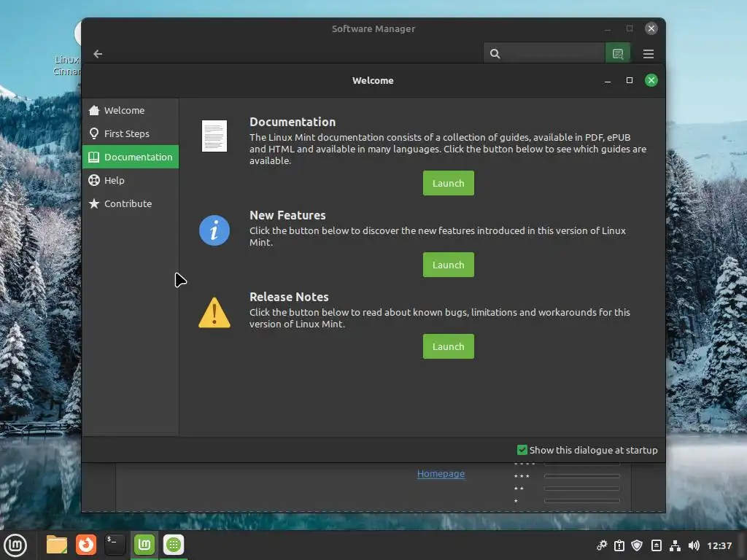The height and width of the screenshot is (560, 747).
Task: Click the Help lifebuoy icon in sidebar
Action: coord(94,181)
